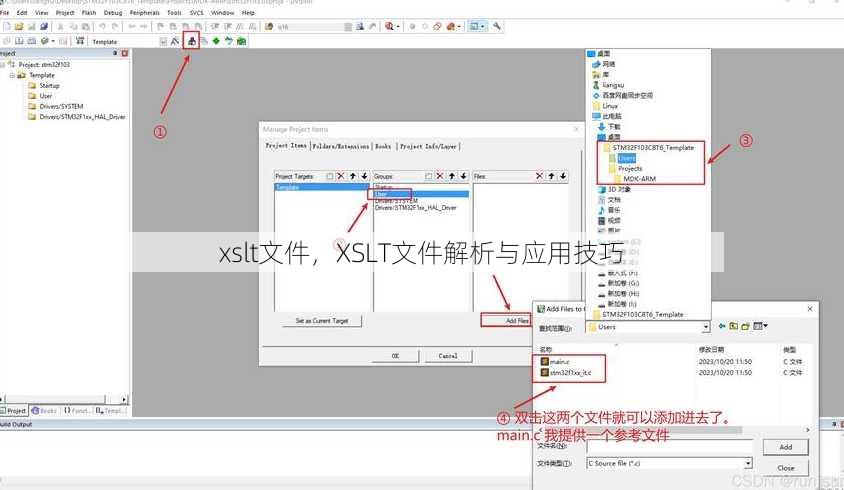This screenshot has height=490, width=844.
Task: Select stm32f1xx_it.c in the file list
Action: [566, 373]
